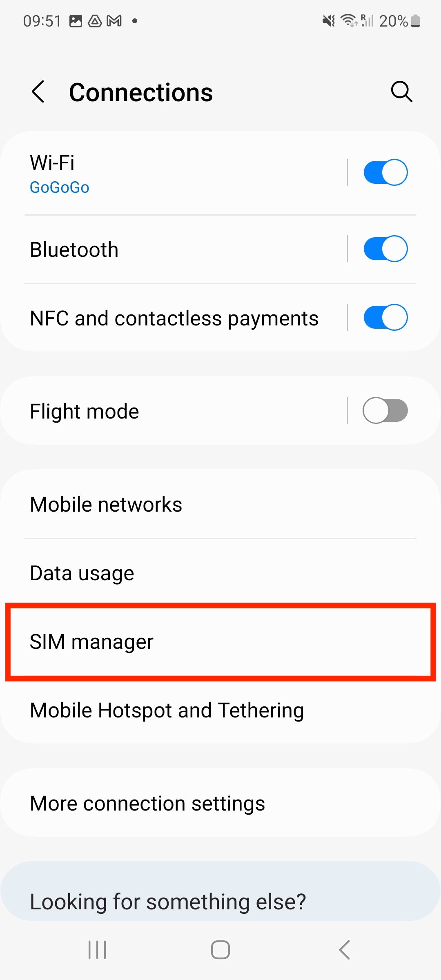The width and height of the screenshot is (441, 980).
Task: Turn off the Wi-Fi switch
Action: pos(385,172)
